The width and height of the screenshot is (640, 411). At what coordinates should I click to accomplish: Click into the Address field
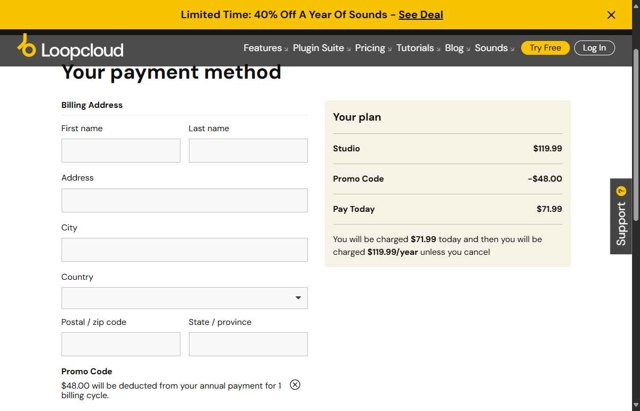(x=184, y=200)
